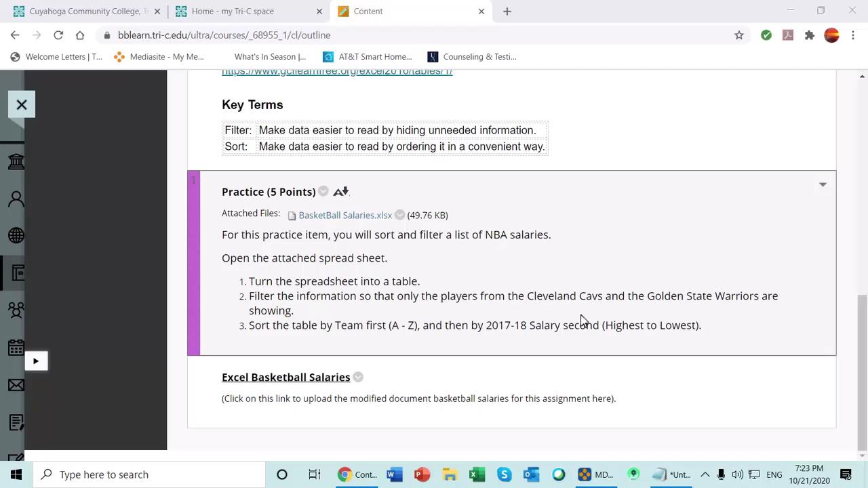
Task: Close the sidebar with the X button
Action: (x=21, y=104)
